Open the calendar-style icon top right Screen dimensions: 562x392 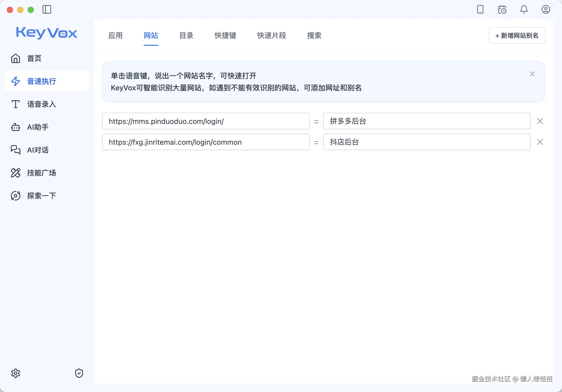[502, 10]
